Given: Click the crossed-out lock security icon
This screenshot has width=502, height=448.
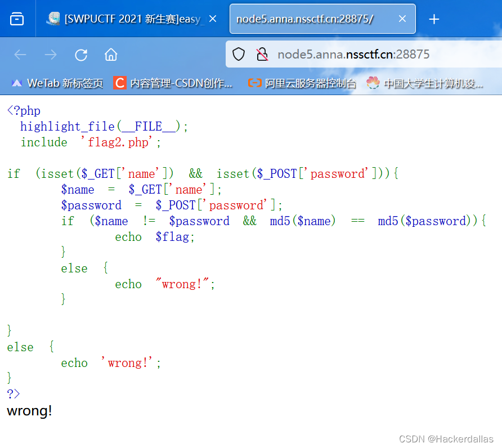Looking at the screenshot, I should click(261, 53).
